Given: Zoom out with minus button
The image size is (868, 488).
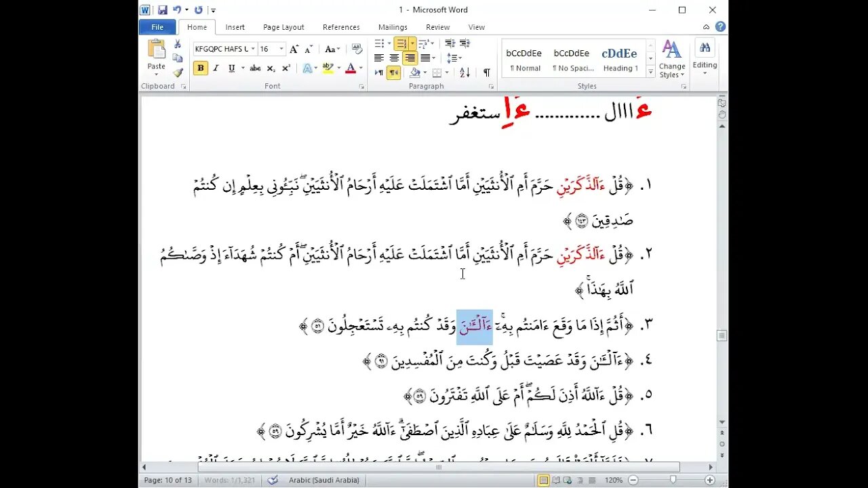Looking at the screenshot, I should click(x=633, y=480).
